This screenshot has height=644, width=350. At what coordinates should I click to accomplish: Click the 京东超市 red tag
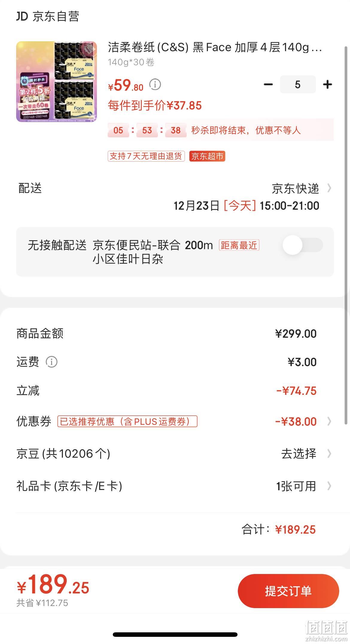[207, 156]
